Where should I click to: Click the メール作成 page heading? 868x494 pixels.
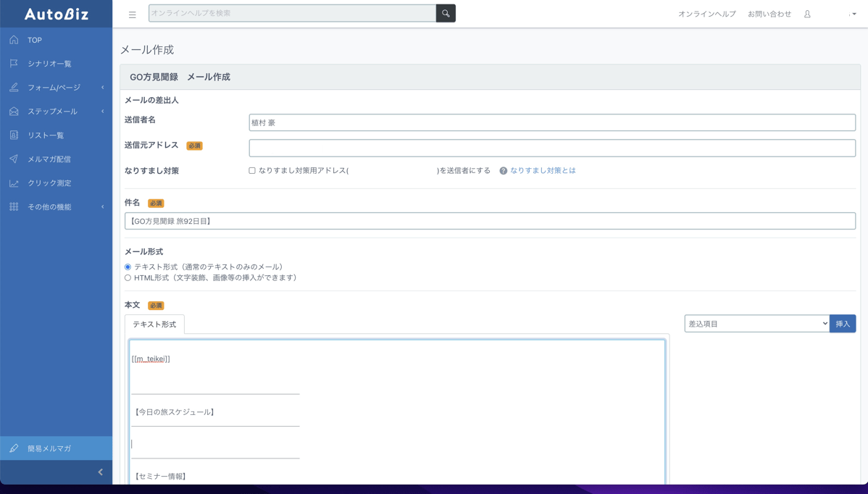point(147,50)
